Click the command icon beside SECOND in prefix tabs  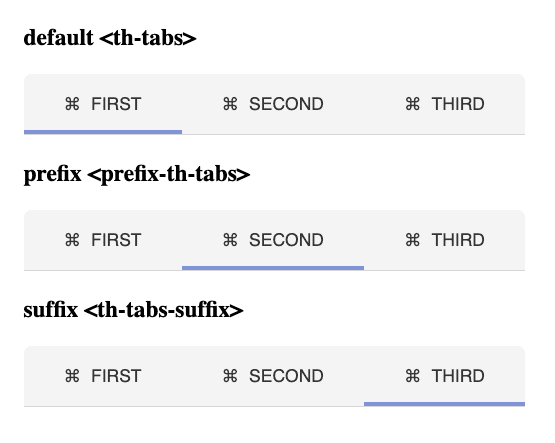[x=230, y=240]
